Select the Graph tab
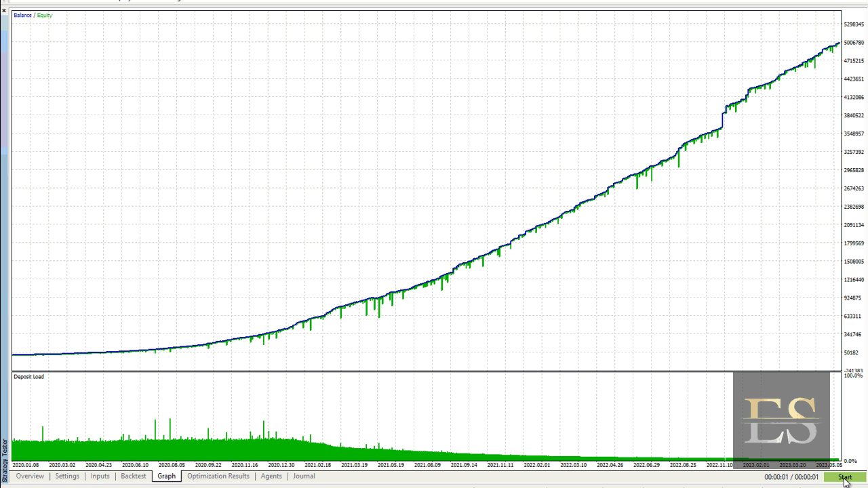The height and width of the screenshot is (488, 868). click(x=166, y=476)
